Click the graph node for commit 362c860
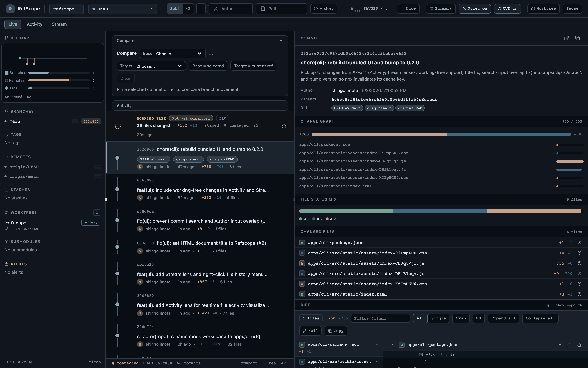588x368 pixels. [117, 158]
